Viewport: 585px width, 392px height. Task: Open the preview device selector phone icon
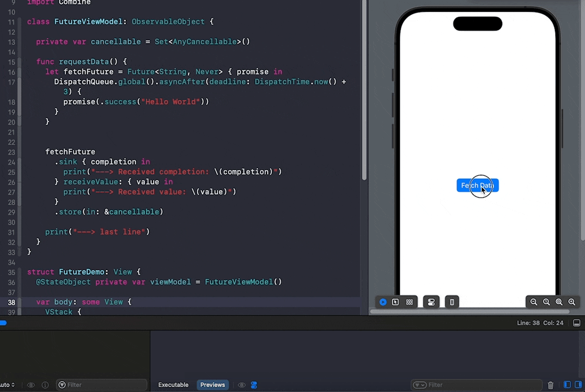tap(452, 302)
